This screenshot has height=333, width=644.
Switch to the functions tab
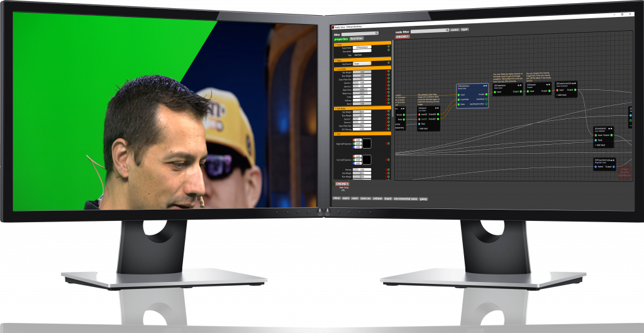357,38
